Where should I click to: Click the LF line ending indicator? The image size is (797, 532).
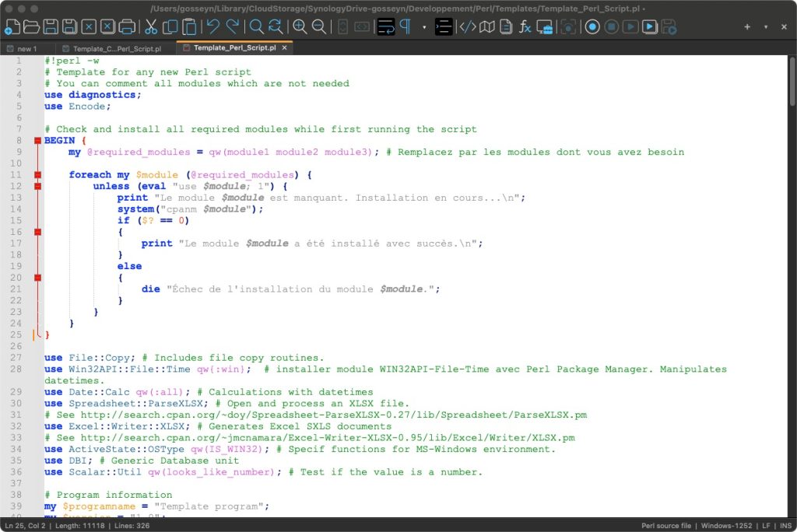tap(766, 526)
